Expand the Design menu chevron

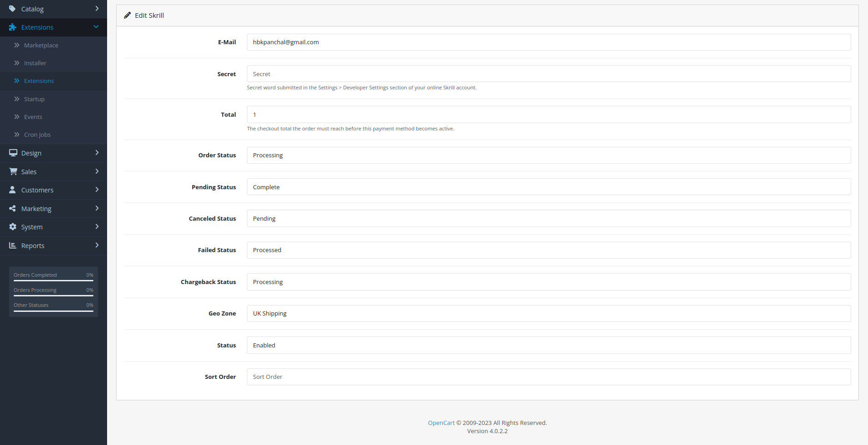click(x=97, y=153)
